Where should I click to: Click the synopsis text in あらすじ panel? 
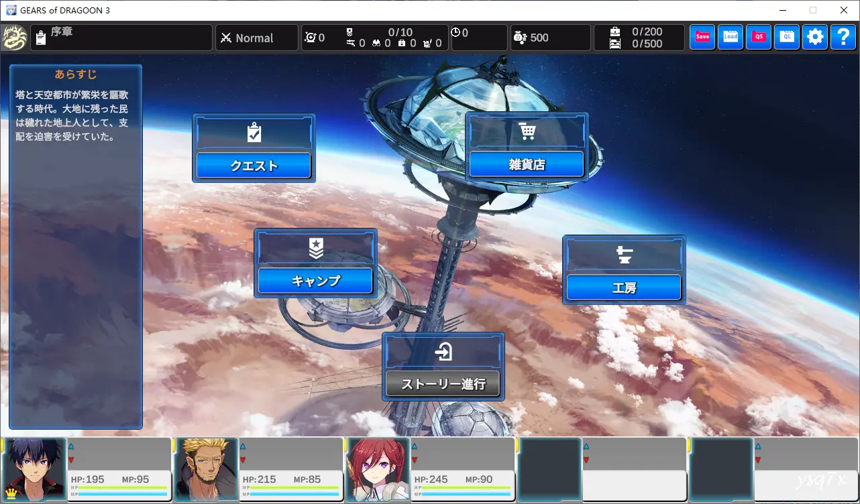tap(72, 116)
